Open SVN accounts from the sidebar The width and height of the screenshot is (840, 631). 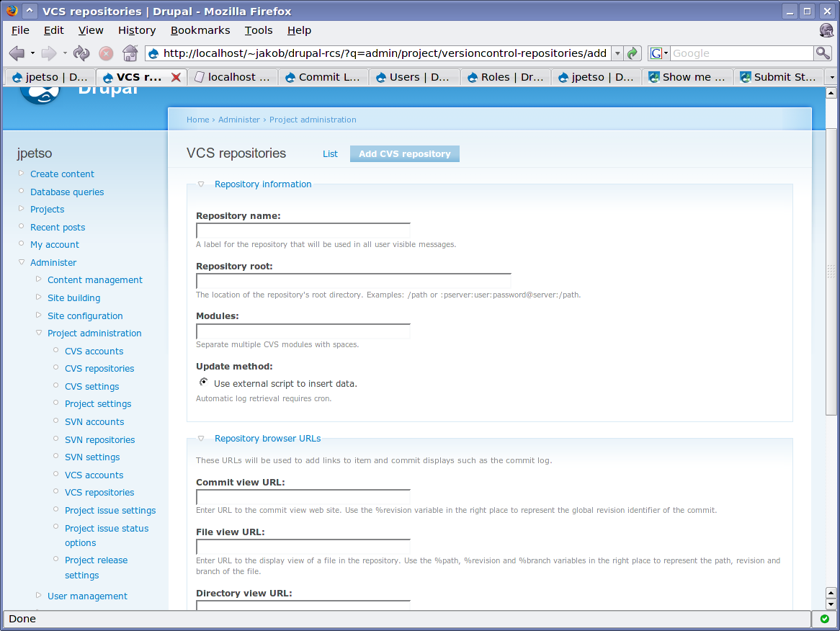pos(94,421)
